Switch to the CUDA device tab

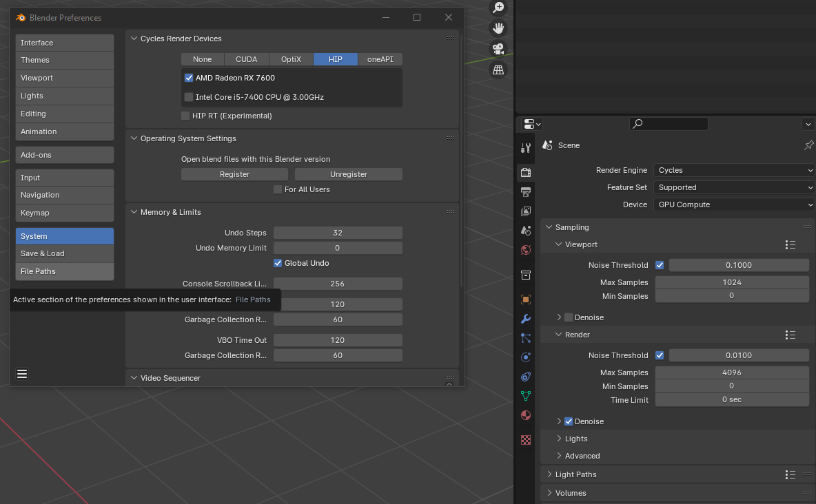coord(246,59)
